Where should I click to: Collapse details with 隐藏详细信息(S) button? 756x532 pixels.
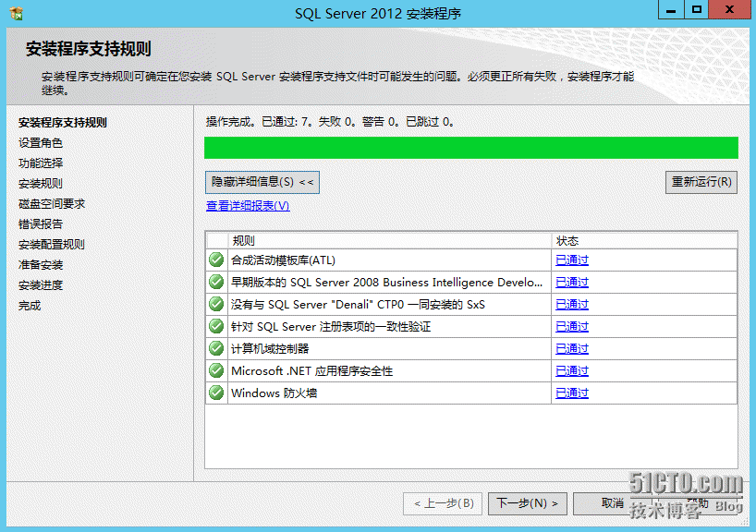[x=262, y=182]
